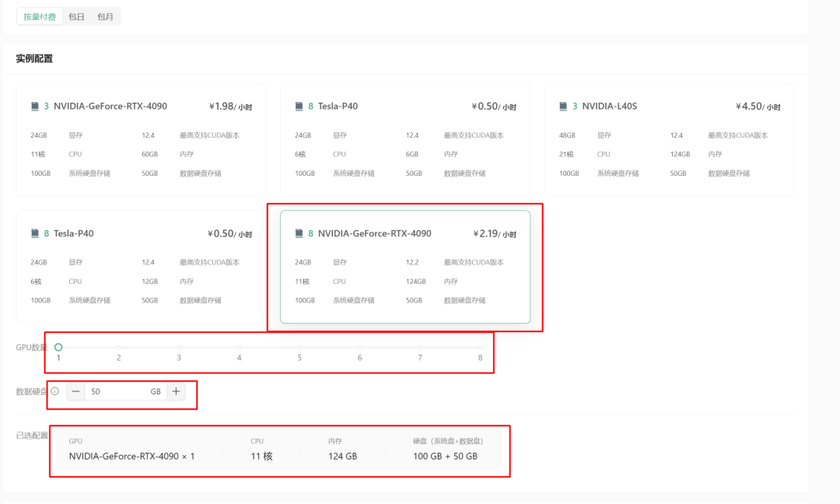Choose the NVIDIA-GeForce-RTX-4090 card priced ¥1.98
Image resolution: width=840 pixels, height=504 pixels.
coord(142,140)
